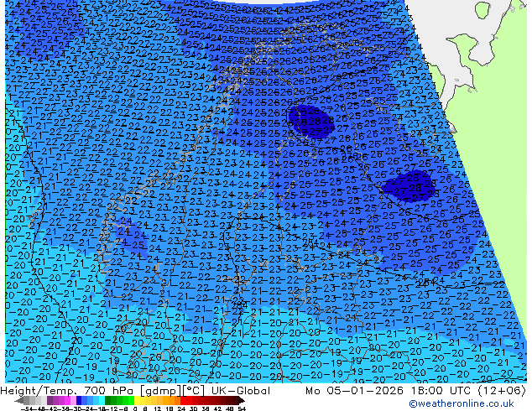Select the bright yellow legend swatch

point(137,400)
